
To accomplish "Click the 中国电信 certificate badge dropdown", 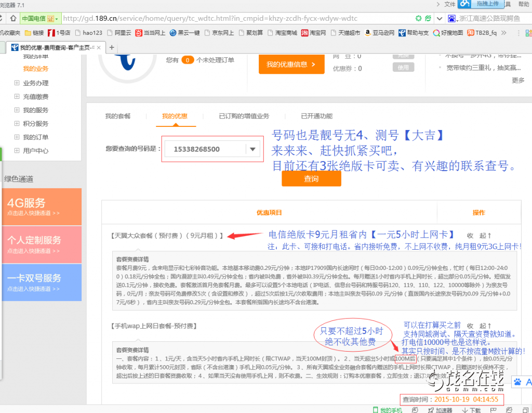I will [40, 18].
